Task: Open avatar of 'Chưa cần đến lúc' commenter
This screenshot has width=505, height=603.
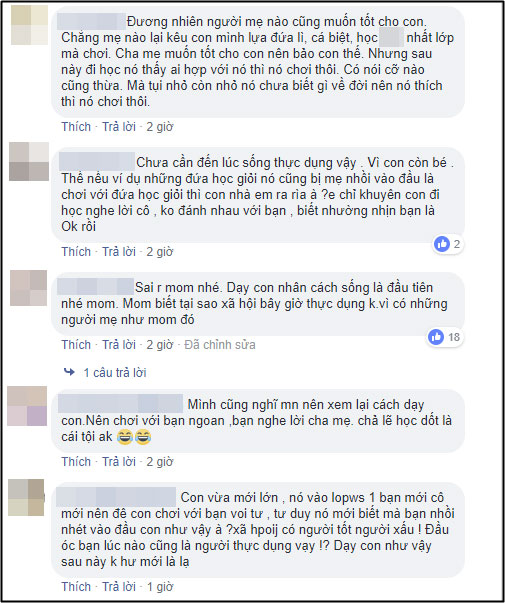Action: [29, 162]
